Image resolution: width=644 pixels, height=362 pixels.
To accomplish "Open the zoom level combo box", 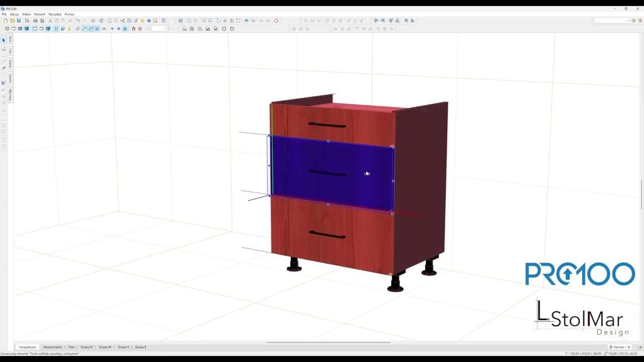I will tap(158, 29).
